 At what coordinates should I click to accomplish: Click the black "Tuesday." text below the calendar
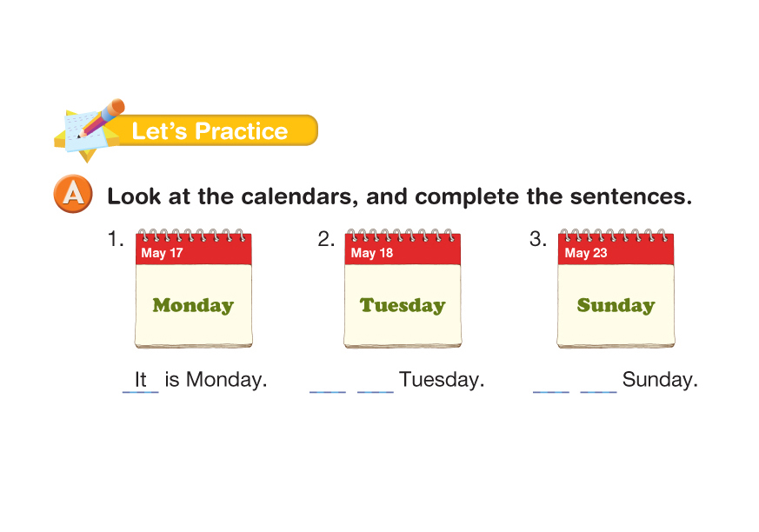pos(442,380)
